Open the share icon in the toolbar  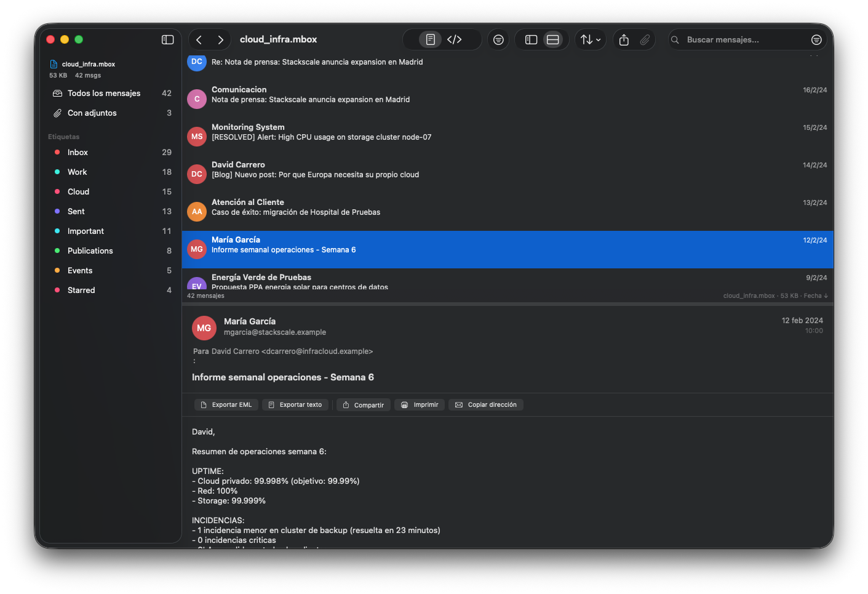623,39
